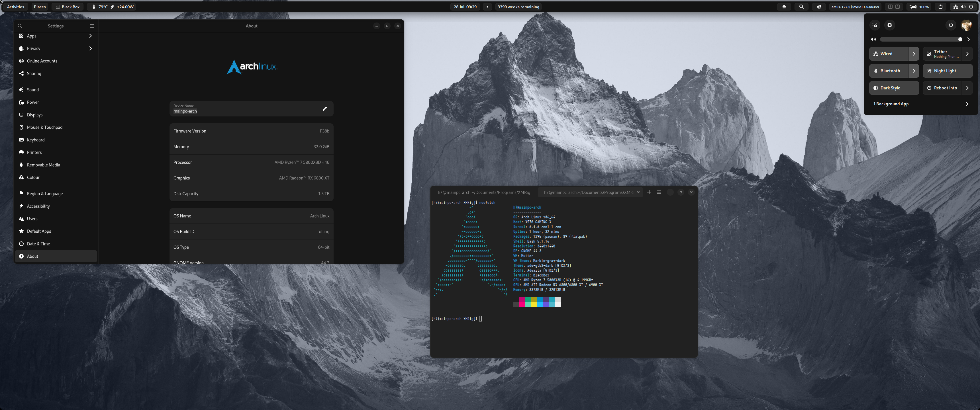Open the system status network/volume/power menu
This screenshot has width=980, height=410.
963,7
